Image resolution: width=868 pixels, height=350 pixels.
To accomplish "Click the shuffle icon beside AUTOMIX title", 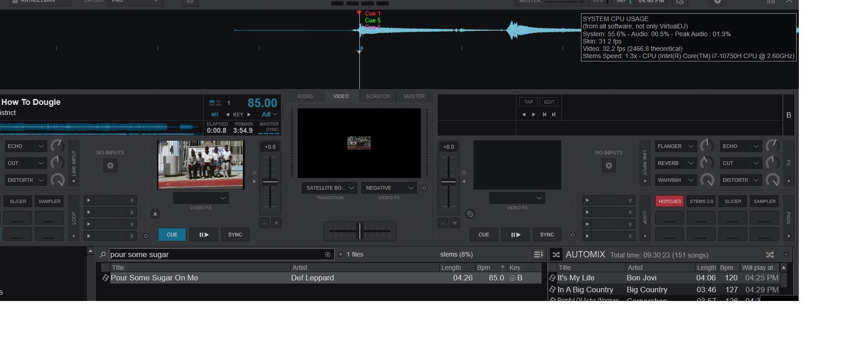I will 556,255.
